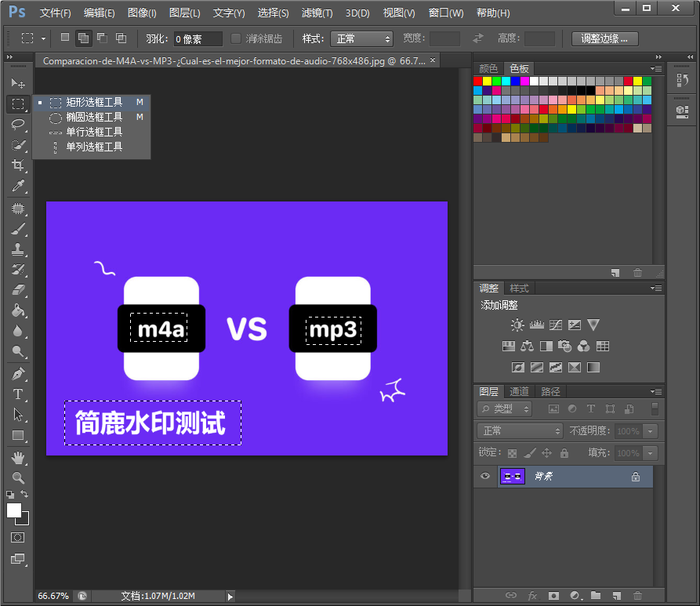Toggle the 消除锯齿 checkbox

coord(236,38)
